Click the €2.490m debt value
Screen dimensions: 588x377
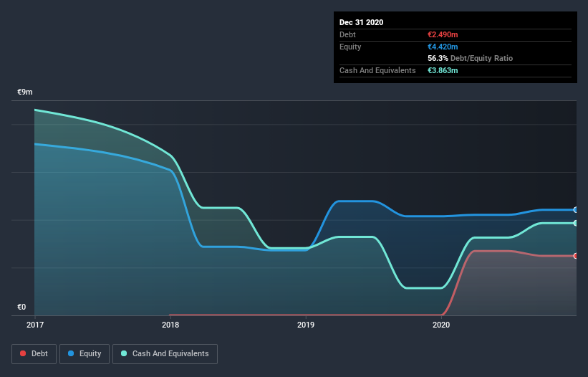coord(443,34)
